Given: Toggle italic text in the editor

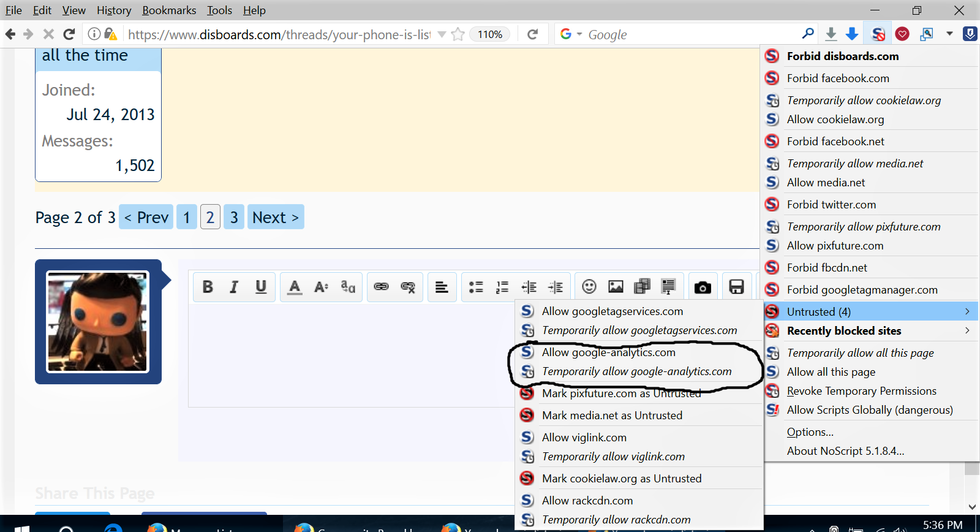Looking at the screenshot, I should (x=234, y=287).
